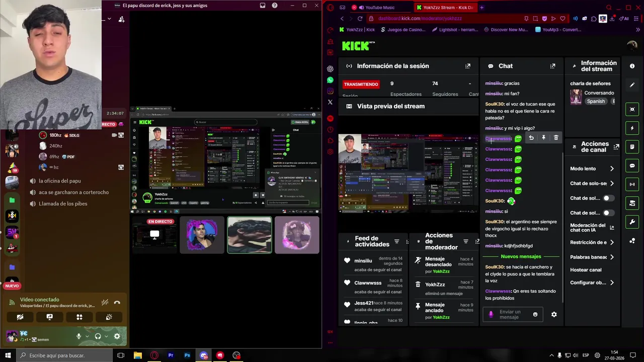Toggle Discord noise suppression icon
This screenshot has height=362, width=644.
(x=105, y=302)
